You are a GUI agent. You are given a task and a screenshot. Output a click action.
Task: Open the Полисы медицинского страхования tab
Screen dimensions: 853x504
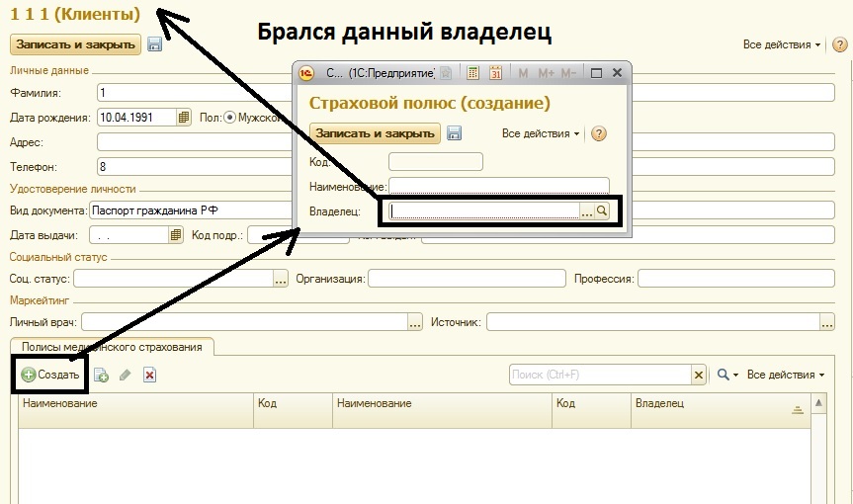point(112,347)
